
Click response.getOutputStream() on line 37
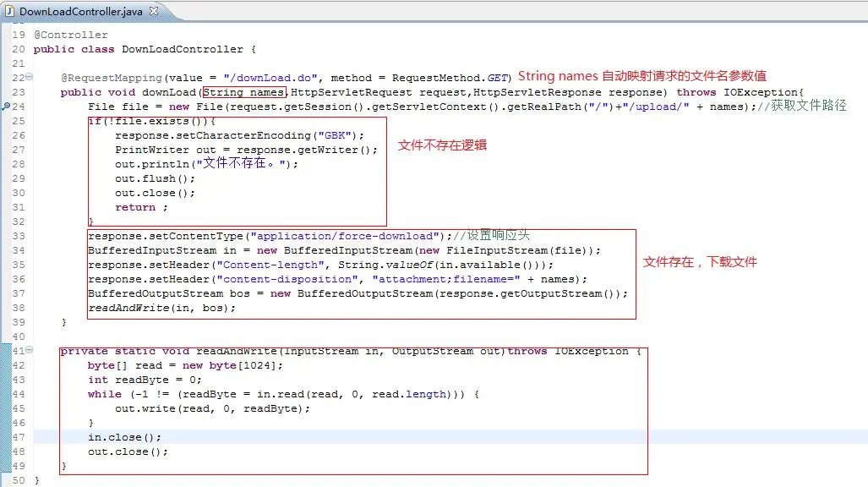[x=525, y=294]
